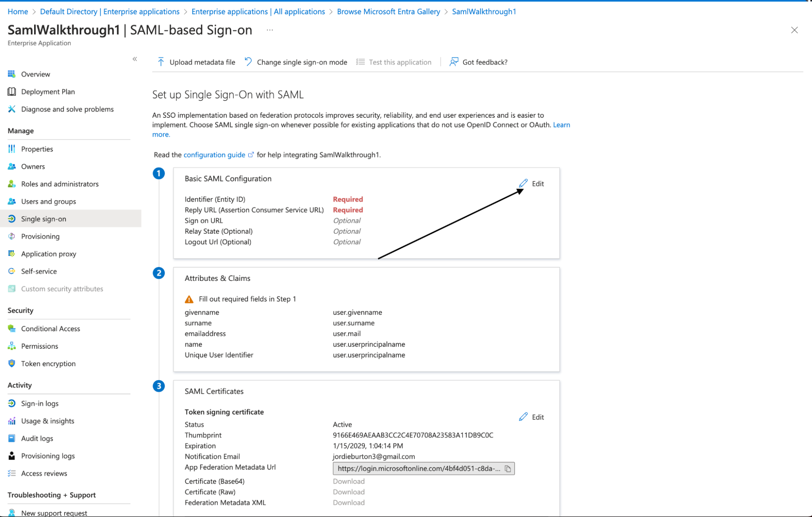Click the Unique User Identifier claim row
The image size is (812, 517).
click(295, 355)
